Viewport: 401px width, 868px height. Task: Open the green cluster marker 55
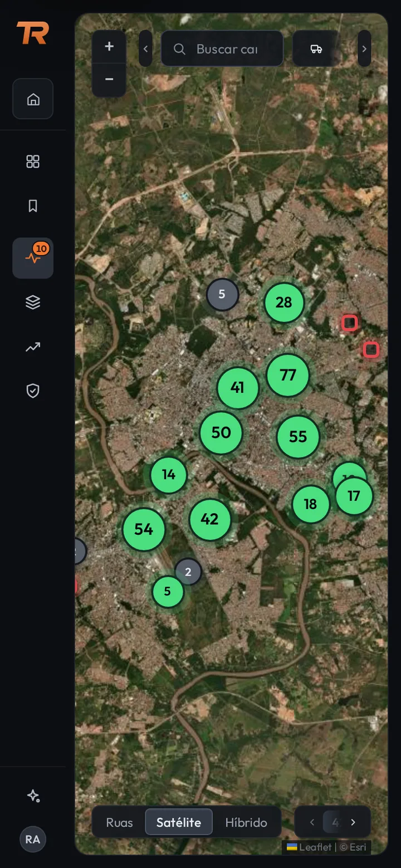[x=298, y=437]
